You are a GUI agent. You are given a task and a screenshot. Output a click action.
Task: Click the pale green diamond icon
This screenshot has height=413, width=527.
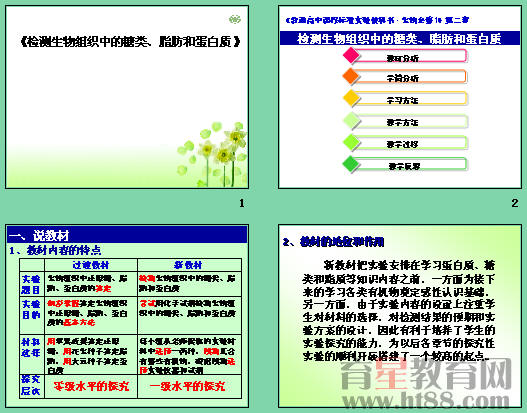(351, 121)
